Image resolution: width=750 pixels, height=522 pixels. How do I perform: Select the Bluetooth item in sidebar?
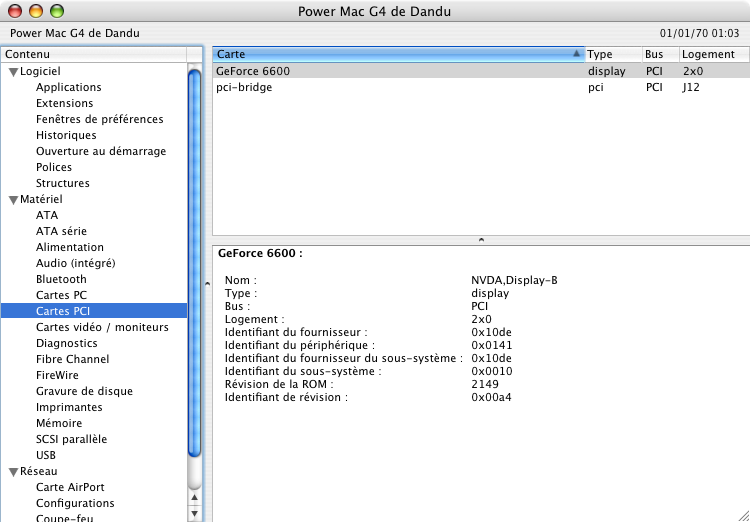61,279
